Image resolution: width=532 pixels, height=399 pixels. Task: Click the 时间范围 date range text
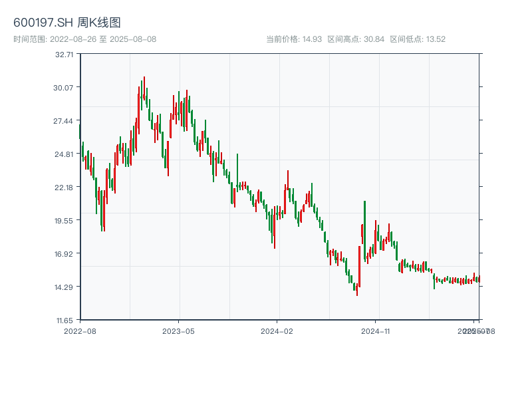click(85, 39)
